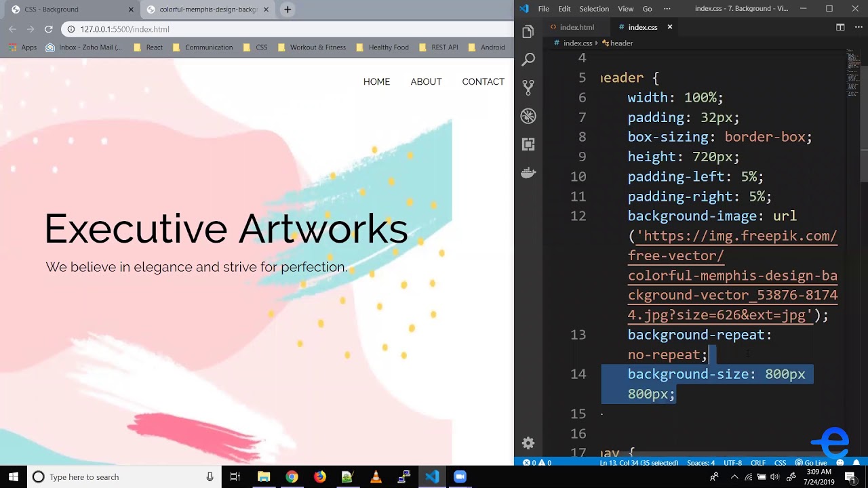The height and width of the screenshot is (488, 868).
Task: Open VLC media player from the taskbar
Action: [376, 477]
